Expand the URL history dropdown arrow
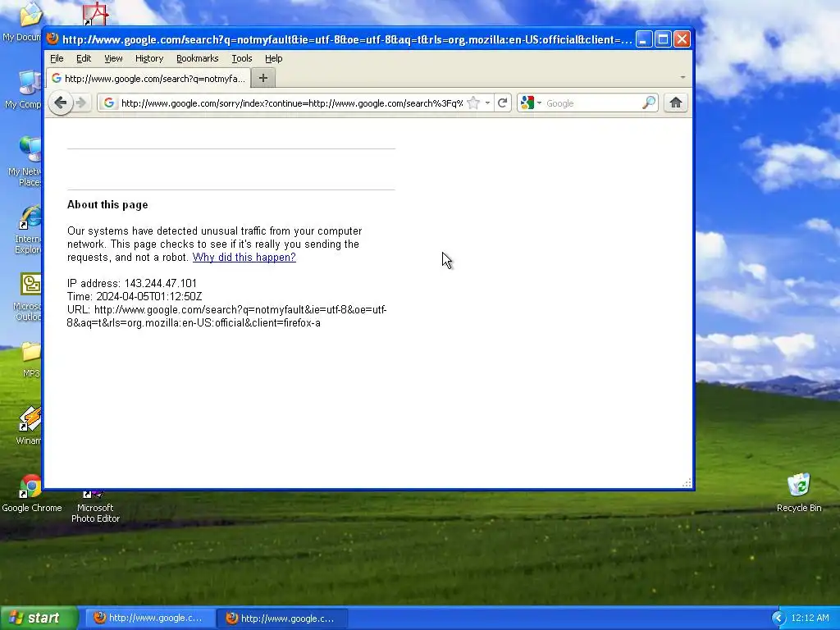The image size is (840, 630). (x=487, y=103)
